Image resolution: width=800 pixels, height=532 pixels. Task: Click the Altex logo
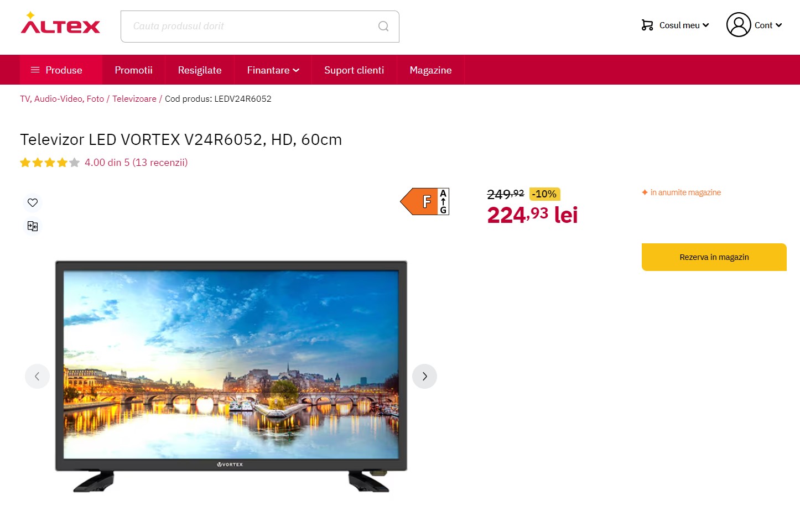[x=60, y=23]
